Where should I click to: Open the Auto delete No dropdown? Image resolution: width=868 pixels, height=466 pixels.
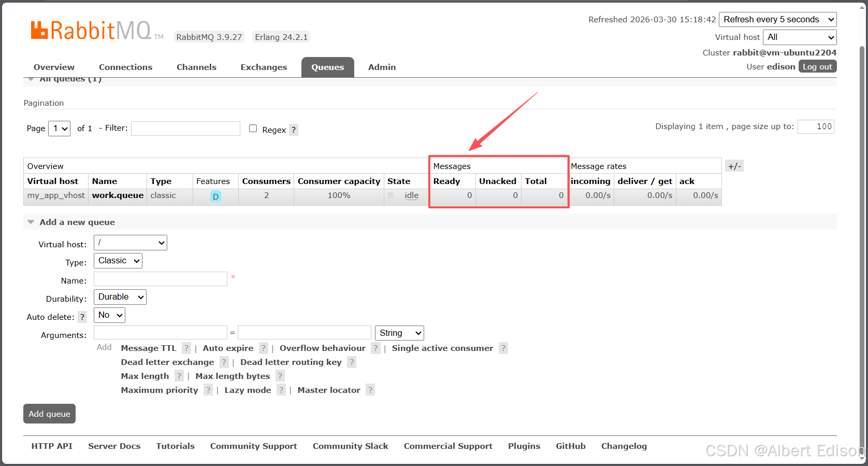pyautogui.click(x=109, y=315)
